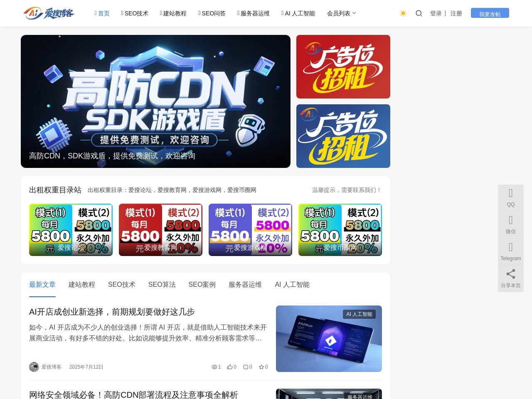The image size is (532, 399).
Task: Open the SEO技术 navigation menu item
Action: point(135,13)
